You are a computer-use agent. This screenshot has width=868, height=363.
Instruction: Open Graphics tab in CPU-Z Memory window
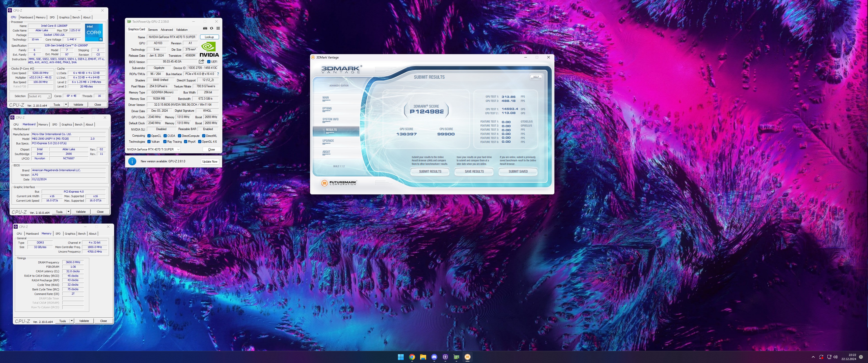click(x=70, y=233)
